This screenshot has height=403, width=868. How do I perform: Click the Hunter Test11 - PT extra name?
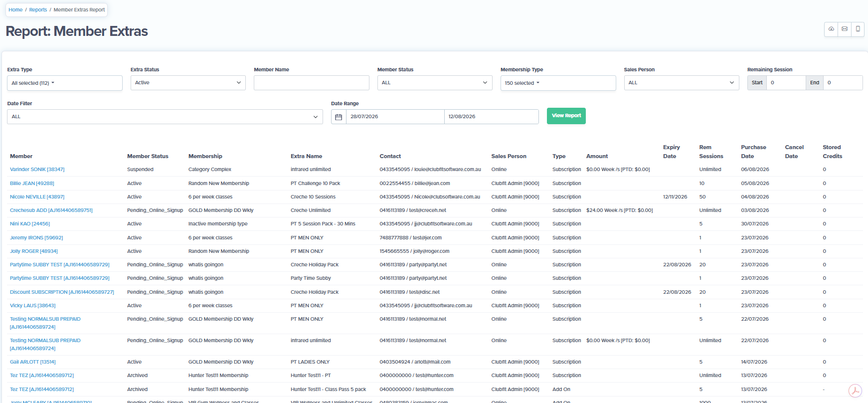click(x=311, y=376)
